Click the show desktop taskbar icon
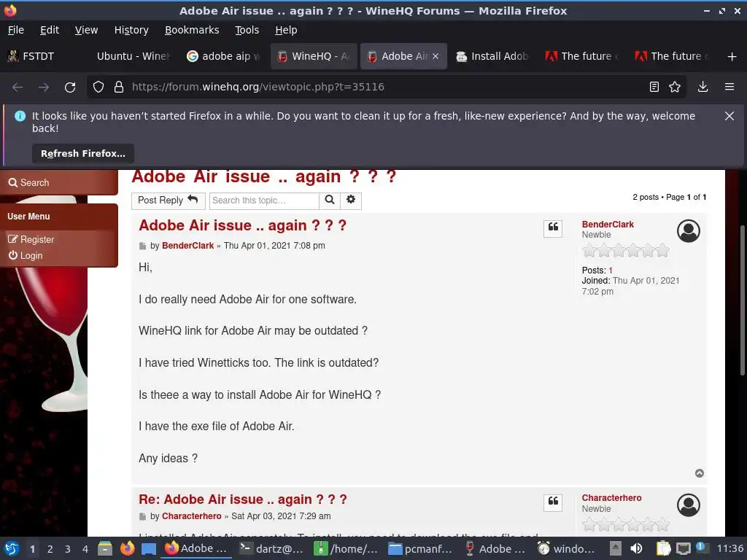 click(149, 549)
